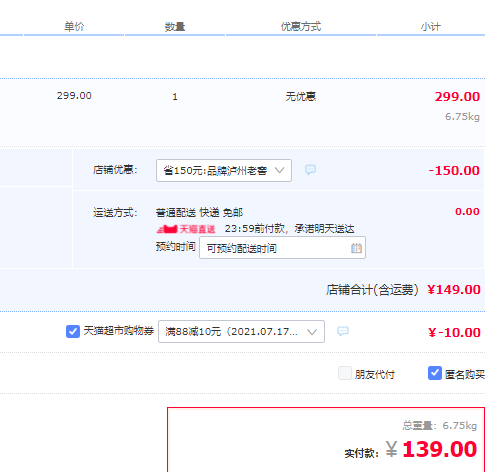This screenshot has height=472, width=496.
Task: Expand the 省150元 store discount dropdown
Action: pos(224,170)
